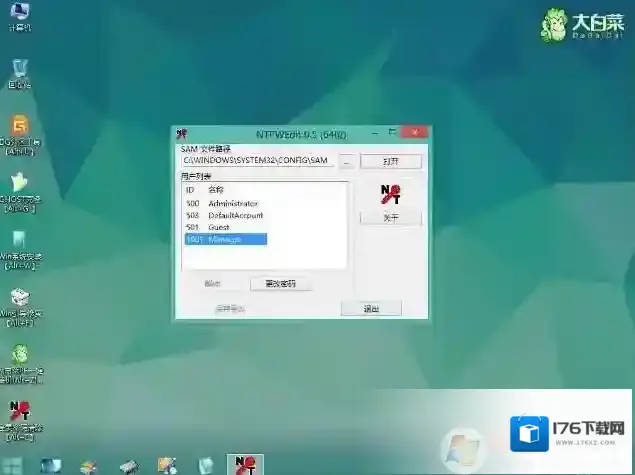
Task: Minimize the NTPWEdit window
Action: pos(375,133)
